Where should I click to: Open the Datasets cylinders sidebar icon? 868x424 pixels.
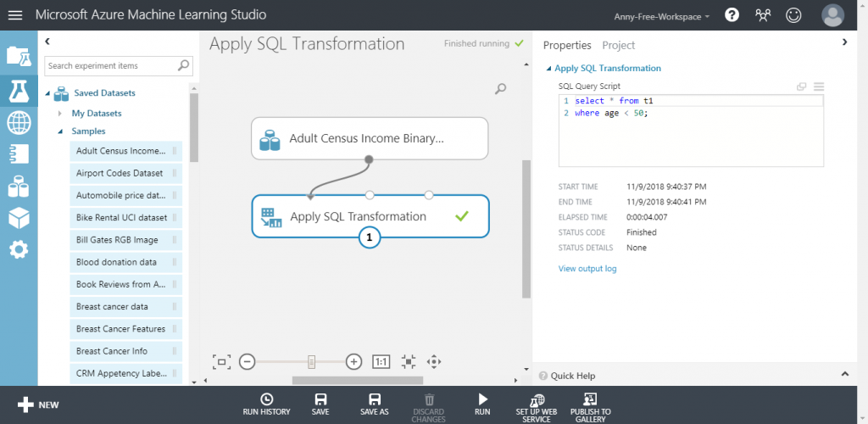tap(19, 186)
